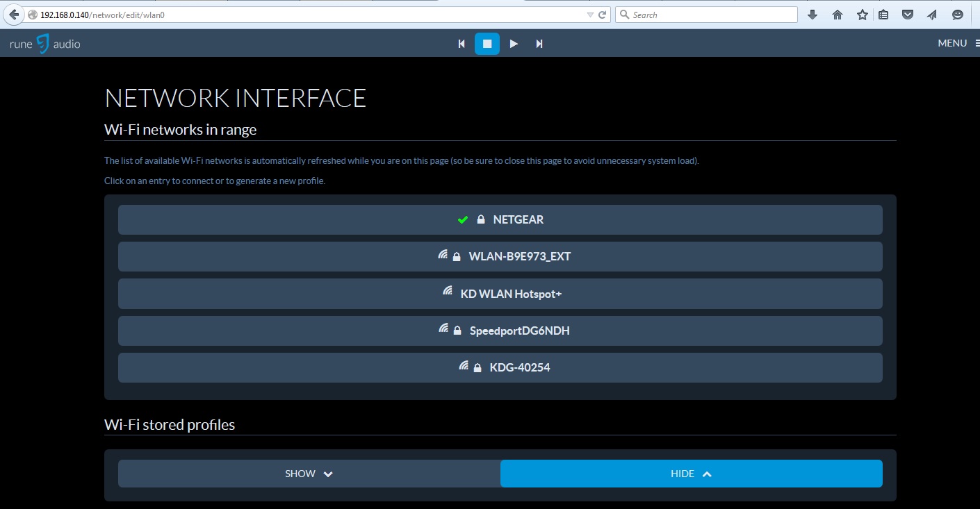Reload page using the refresh icon
The image size is (980, 509).
coord(603,15)
